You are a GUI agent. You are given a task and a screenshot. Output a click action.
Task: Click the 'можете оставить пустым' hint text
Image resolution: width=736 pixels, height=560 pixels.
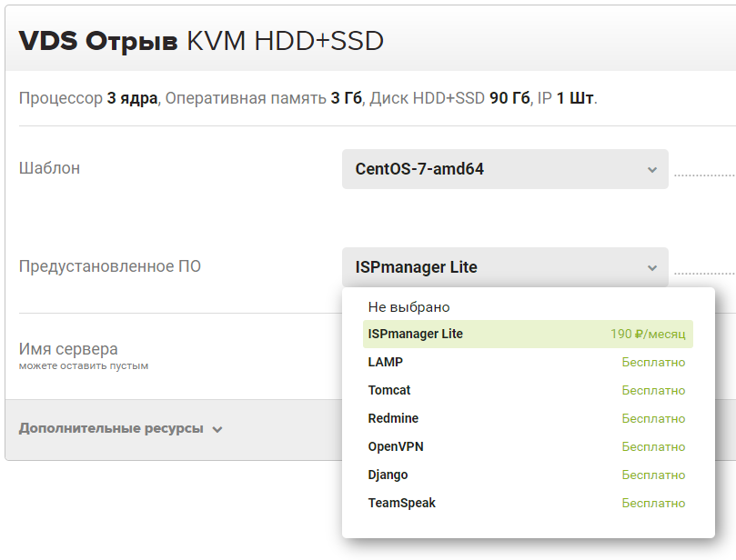[x=84, y=365]
